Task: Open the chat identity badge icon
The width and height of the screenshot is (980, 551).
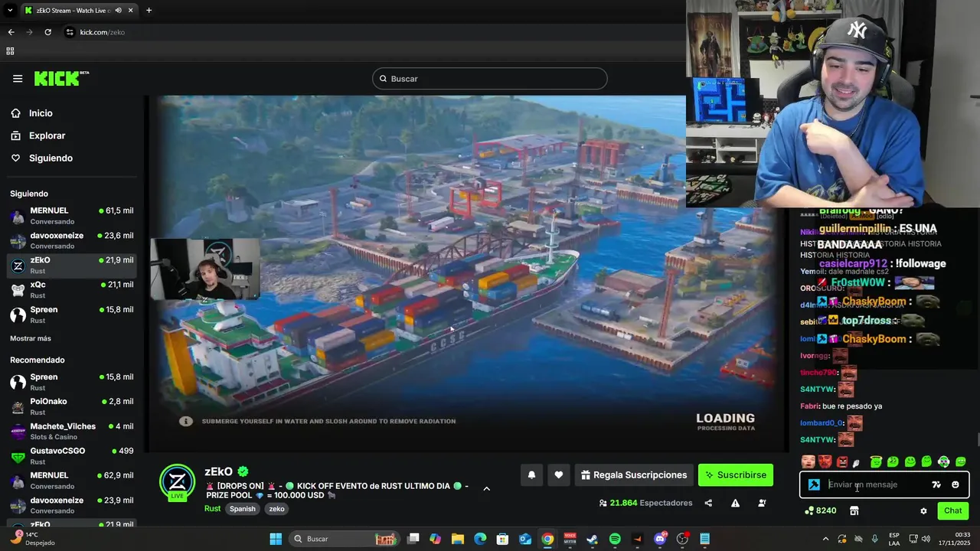Action: 814,484
